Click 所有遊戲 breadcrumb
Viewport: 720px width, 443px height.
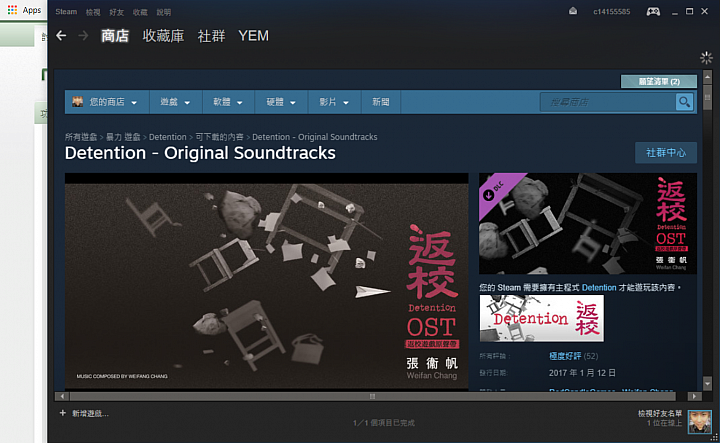point(81,137)
